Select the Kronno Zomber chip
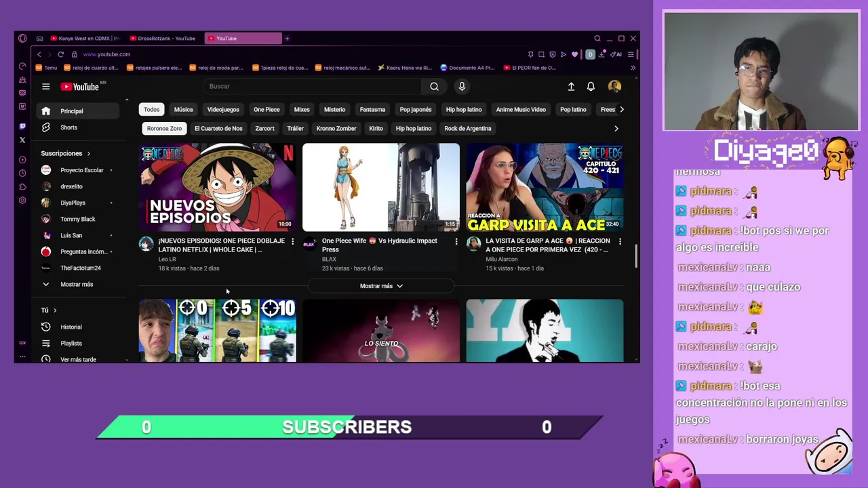Screen dimensions: 868x488 pos(336,128)
